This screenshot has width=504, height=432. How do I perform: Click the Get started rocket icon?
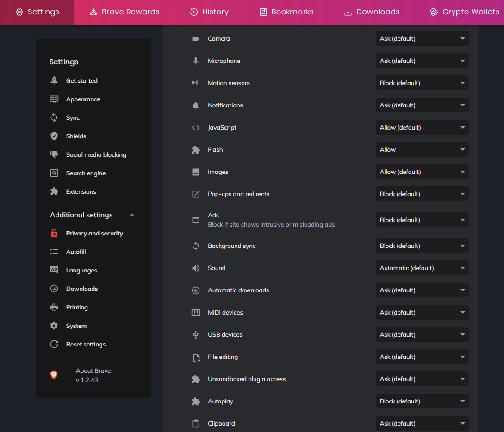coord(54,80)
